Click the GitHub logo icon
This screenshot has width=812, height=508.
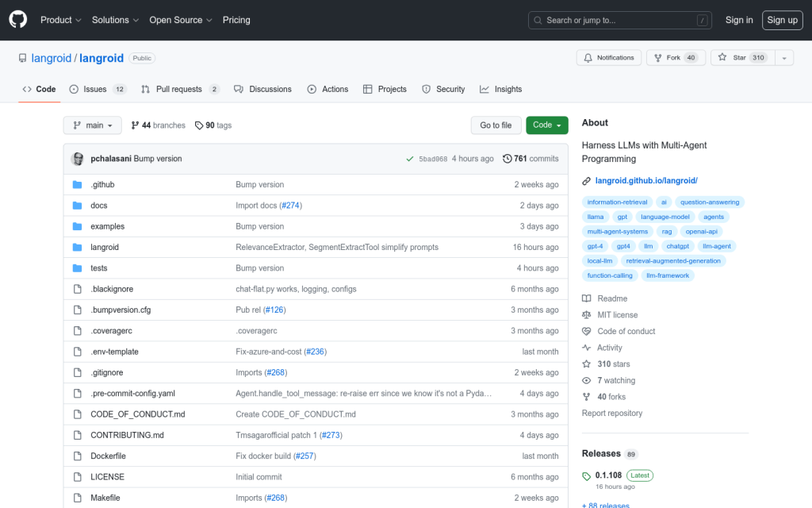(18, 20)
